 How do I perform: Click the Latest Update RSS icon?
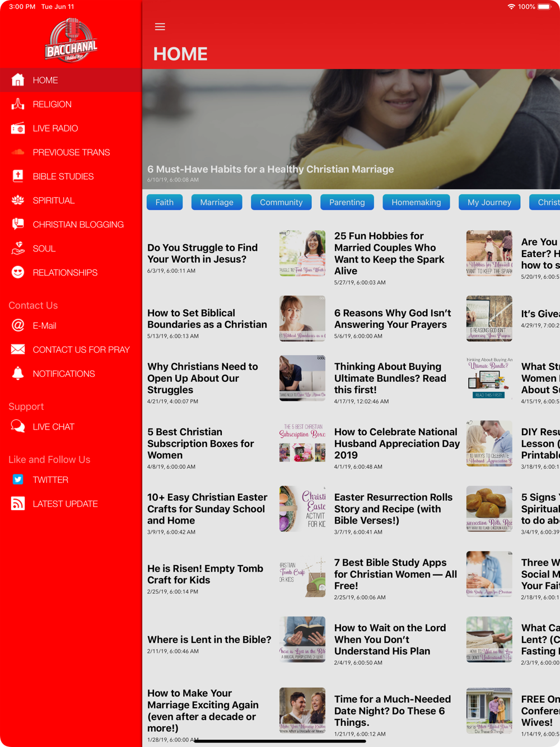click(18, 504)
